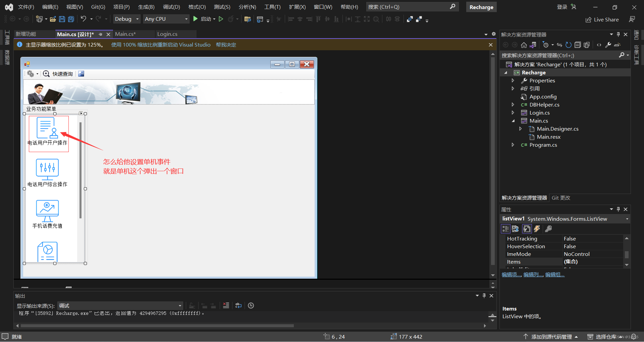The height and width of the screenshot is (342, 644).
Task: Click the Show All Files icon
Action: 587,45
